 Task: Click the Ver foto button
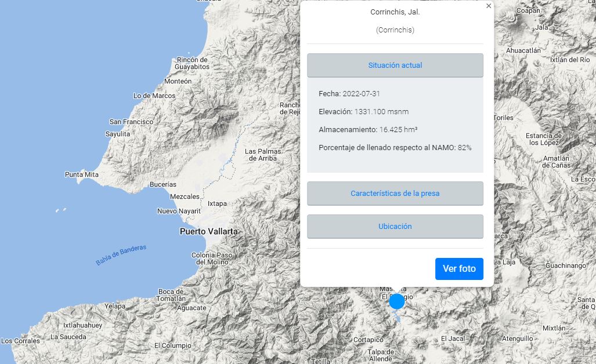[x=458, y=269]
